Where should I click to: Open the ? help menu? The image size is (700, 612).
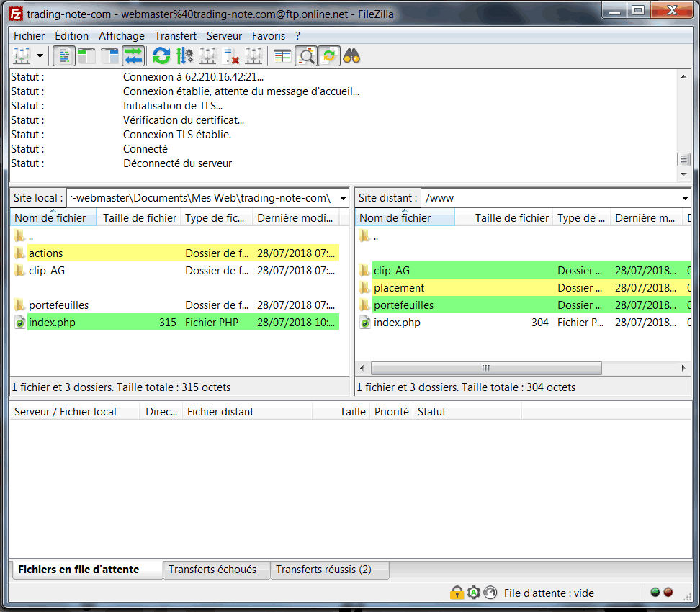click(x=297, y=36)
